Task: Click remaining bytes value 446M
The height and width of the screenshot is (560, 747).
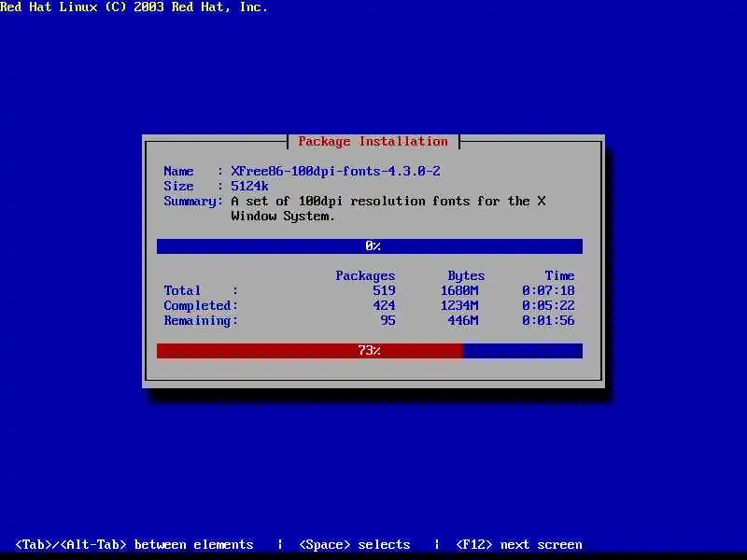Action: [463, 320]
